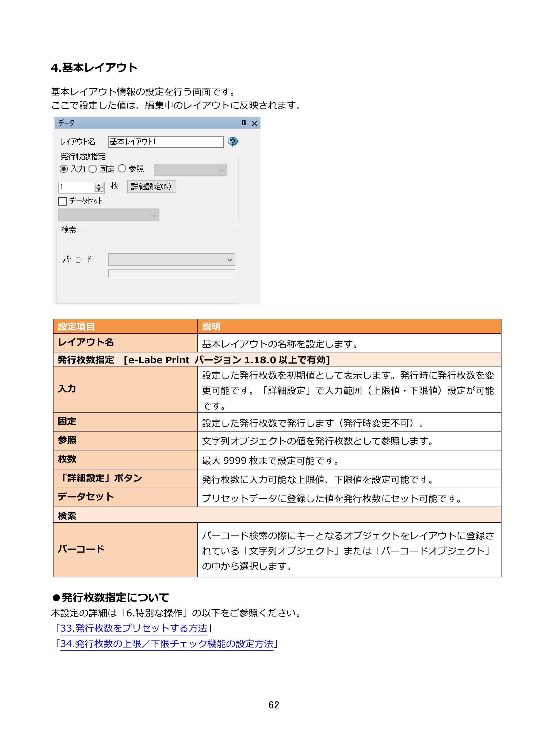Click the 検索 group label in panel
Image resolution: width=535 pixels, height=756 pixels.
[68, 230]
